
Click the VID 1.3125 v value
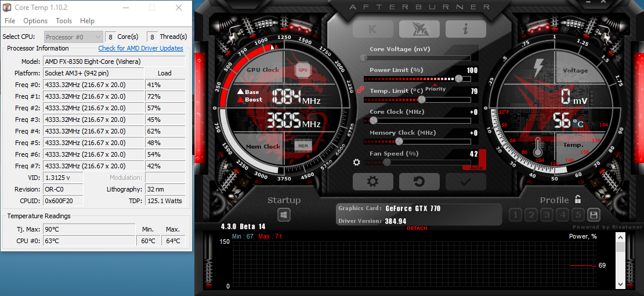tap(63, 178)
